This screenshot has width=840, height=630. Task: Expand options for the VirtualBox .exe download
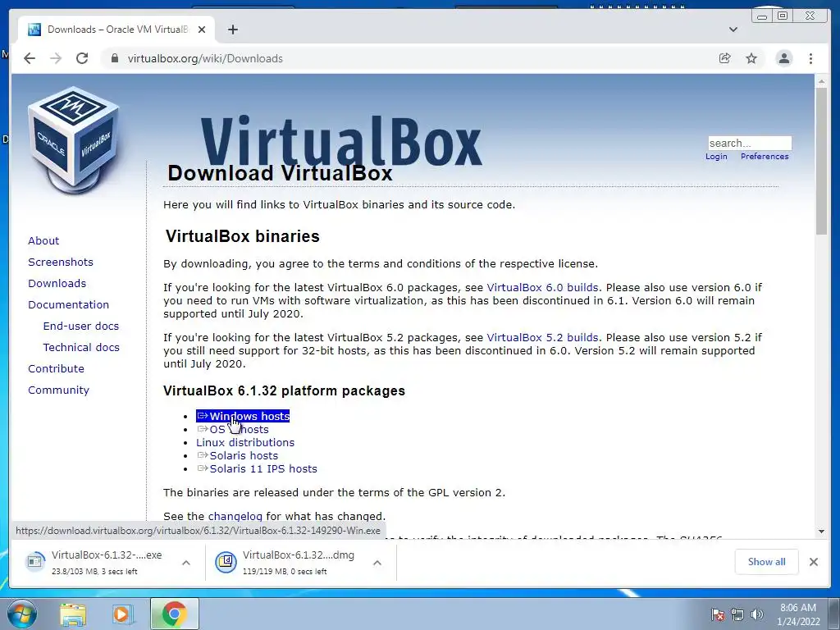pyautogui.click(x=186, y=563)
